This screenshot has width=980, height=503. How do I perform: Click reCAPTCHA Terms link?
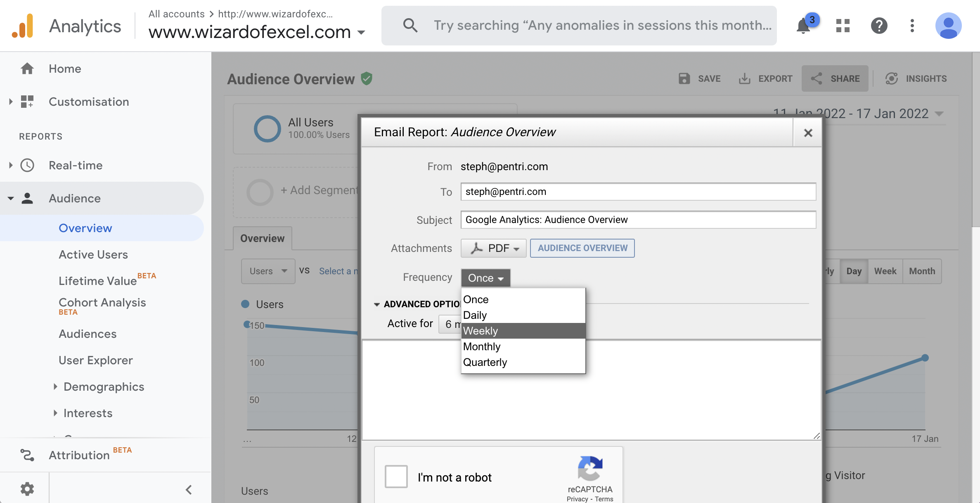click(x=604, y=499)
